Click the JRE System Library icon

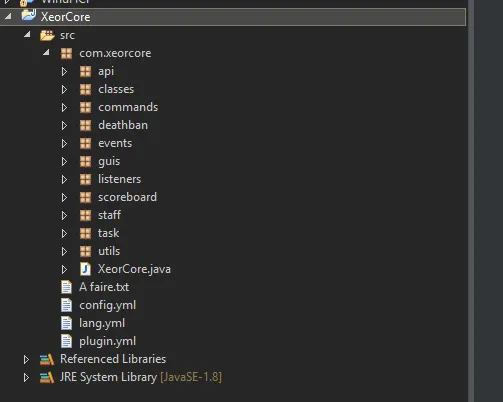[47, 377]
